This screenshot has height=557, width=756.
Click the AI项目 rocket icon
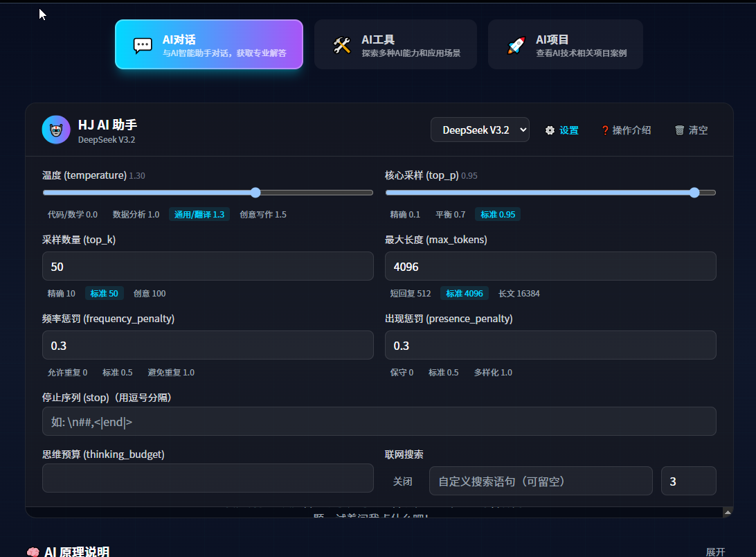tap(516, 45)
